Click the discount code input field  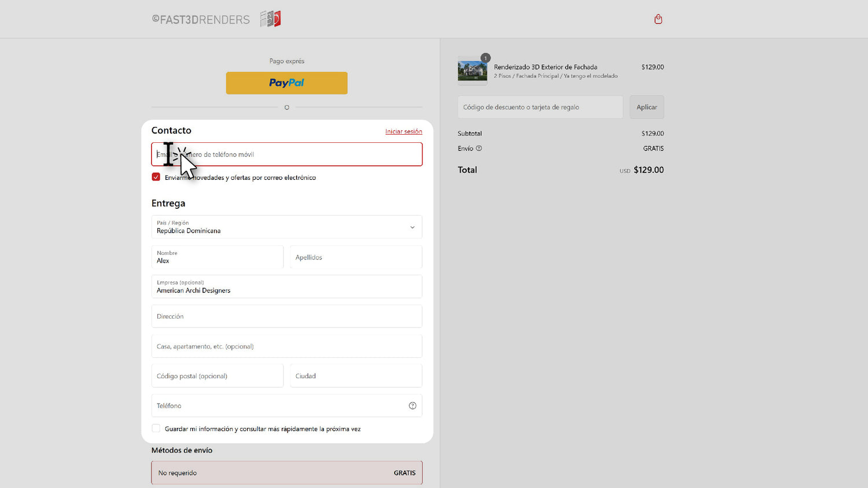[x=540, y=107]
